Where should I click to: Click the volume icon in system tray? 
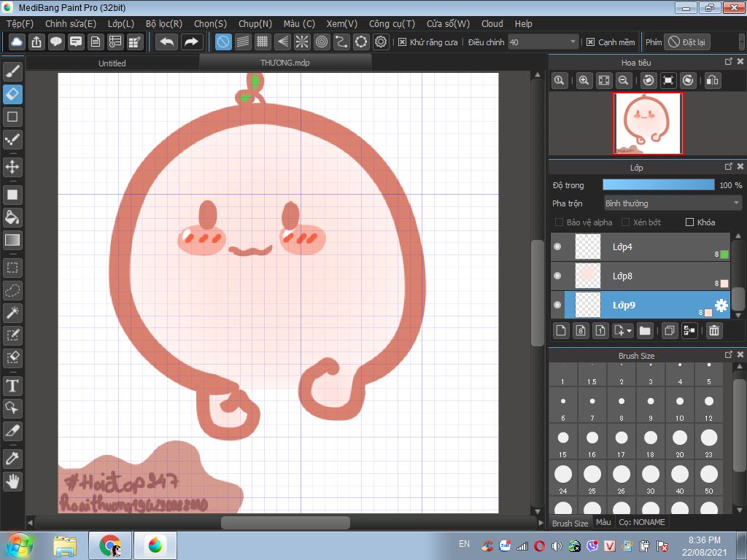(556, 546)
